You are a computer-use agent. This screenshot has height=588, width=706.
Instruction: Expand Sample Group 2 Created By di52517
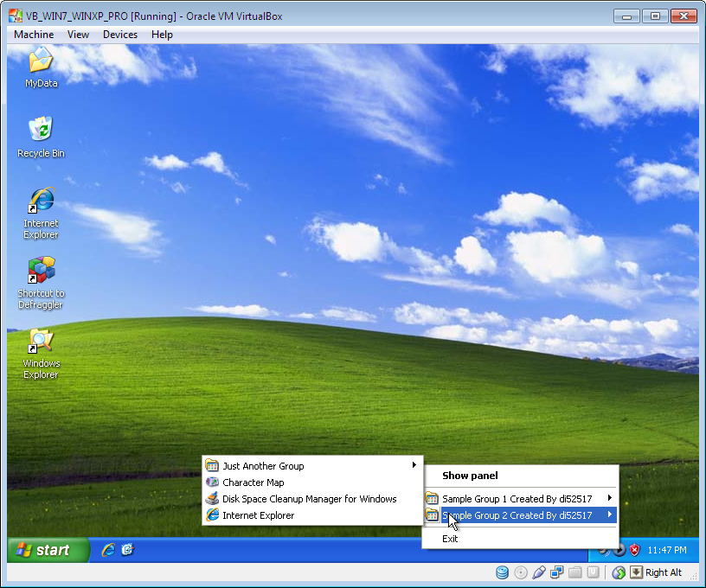(x=519, y=515)
